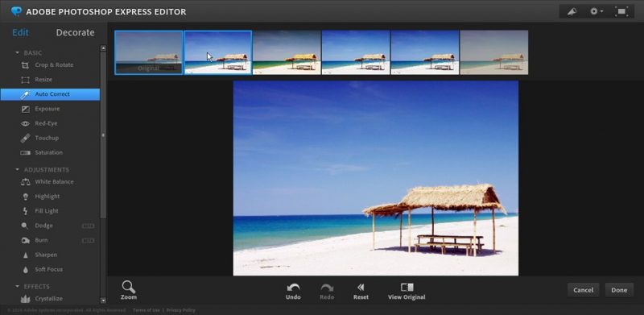Select the Crystallize effect
Screen dimensions: 644x315
(x=50, y=299)
